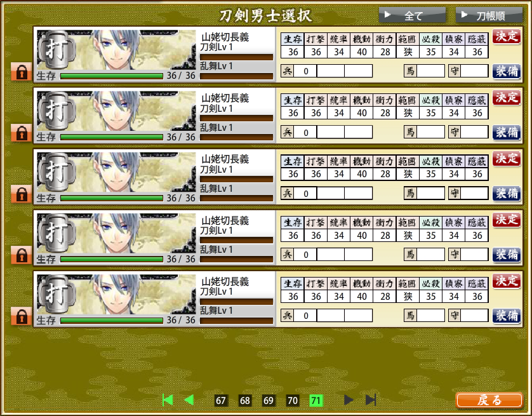Image resolution: width=532 pixels, height=416 pixels.
Task: Click the 守 charm slot in the first row
Action: coord(469,71)
